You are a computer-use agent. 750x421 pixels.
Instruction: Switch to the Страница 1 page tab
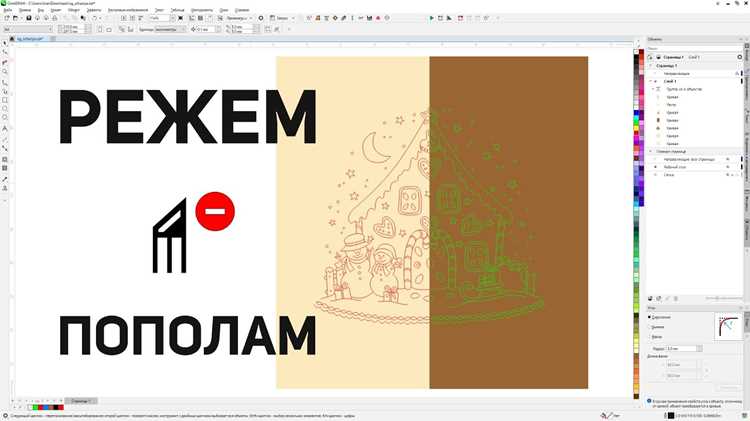81,401
